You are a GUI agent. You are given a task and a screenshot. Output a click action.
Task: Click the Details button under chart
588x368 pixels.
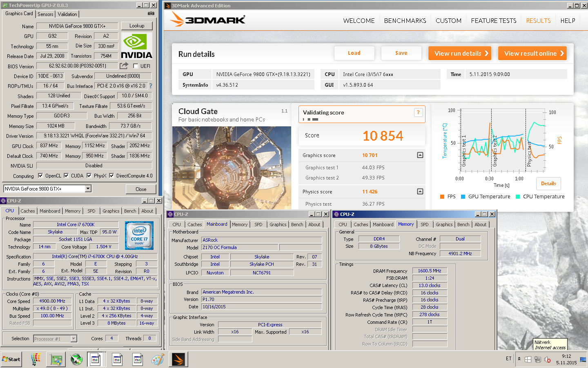tap(548, 184)
